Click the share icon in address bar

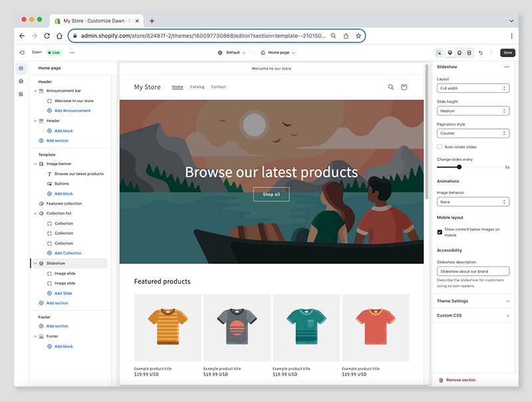346,36
